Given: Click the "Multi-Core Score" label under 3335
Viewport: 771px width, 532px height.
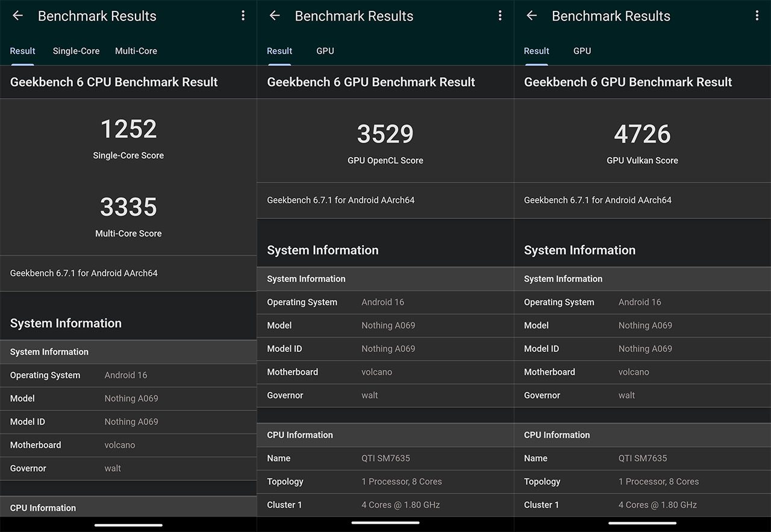Looking at the screenshot, I should pyautogui.click(x=128, y=234).
